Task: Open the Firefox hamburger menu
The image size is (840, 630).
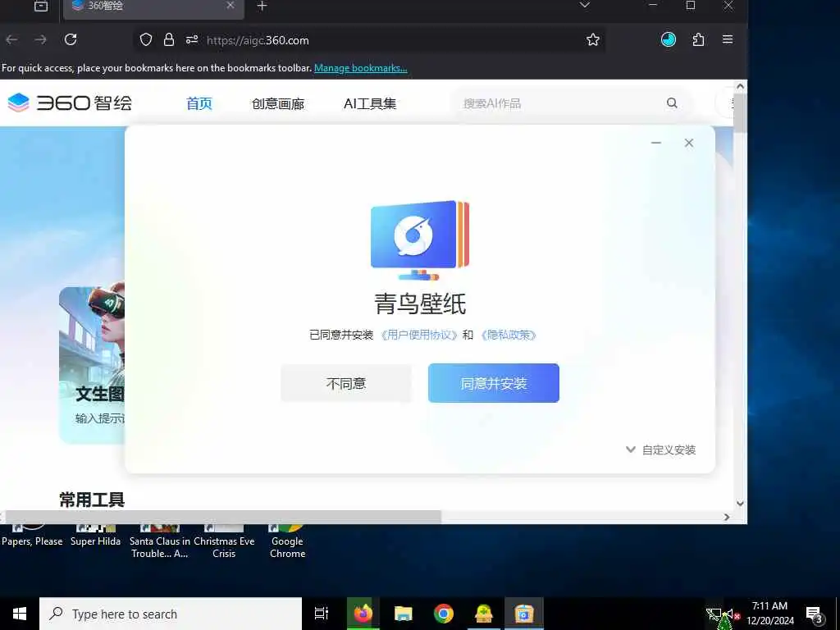Action: [x=728, y=39]
